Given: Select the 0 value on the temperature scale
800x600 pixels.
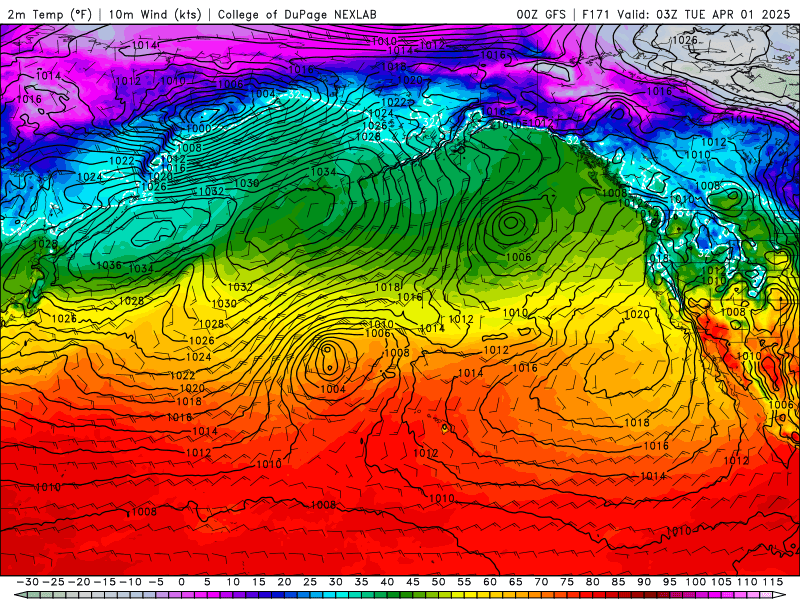Looking at the screenshot, I should [182, 582].
